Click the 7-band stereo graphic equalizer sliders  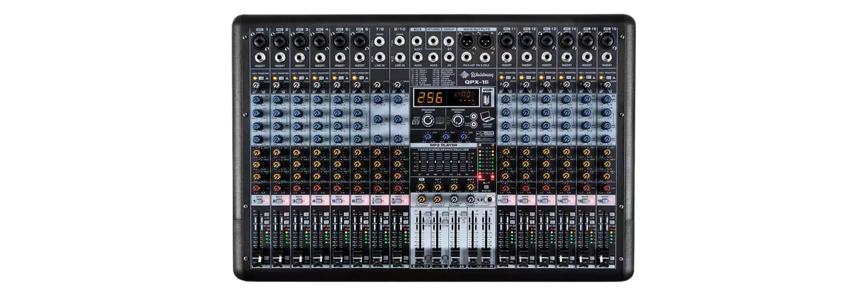(x=443, y=163)
